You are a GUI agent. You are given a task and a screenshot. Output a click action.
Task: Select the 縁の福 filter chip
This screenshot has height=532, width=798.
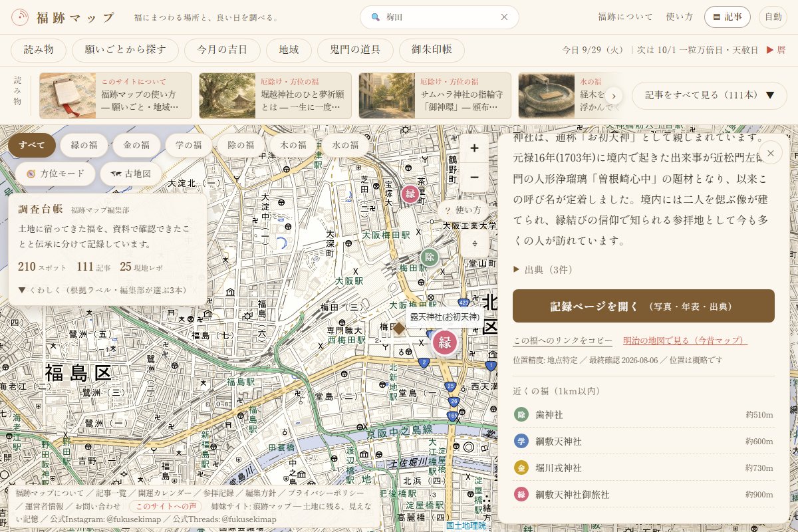coord(84,145)
